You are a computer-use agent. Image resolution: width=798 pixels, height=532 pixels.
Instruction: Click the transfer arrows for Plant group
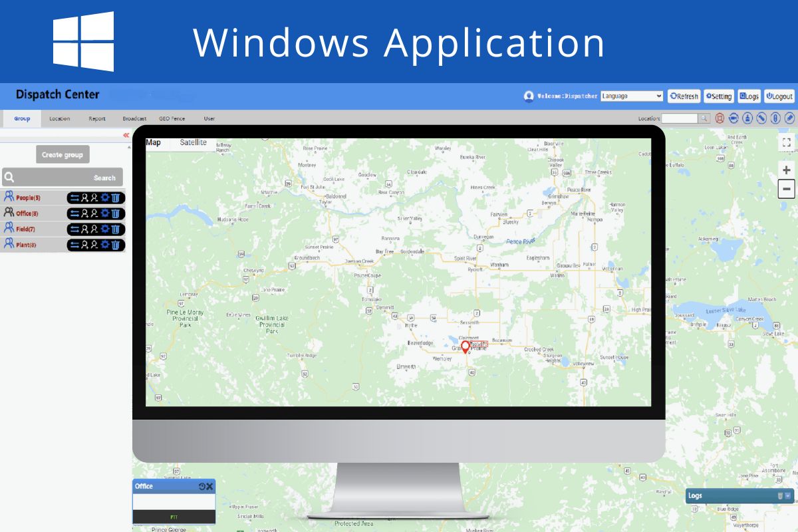(x=74, y=245)
